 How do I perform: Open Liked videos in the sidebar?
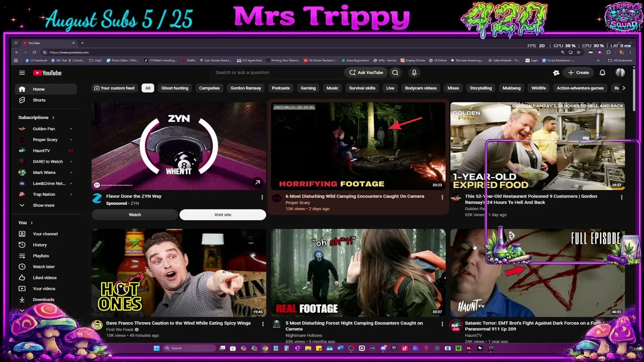click(x=45, y=278)
